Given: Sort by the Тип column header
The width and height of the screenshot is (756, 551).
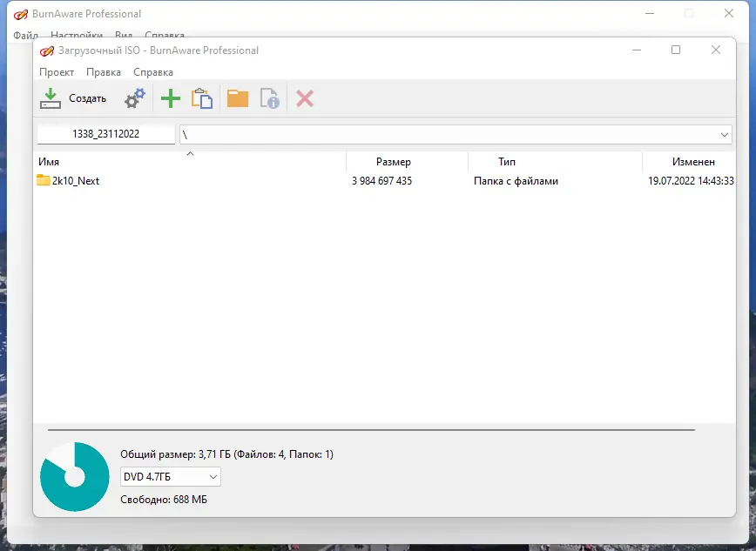Looking at the screenshot, I should (555, 162).
